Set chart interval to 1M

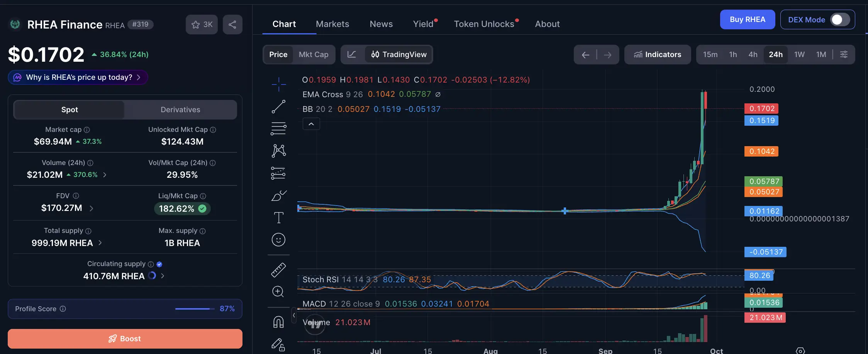pos(821,54)
